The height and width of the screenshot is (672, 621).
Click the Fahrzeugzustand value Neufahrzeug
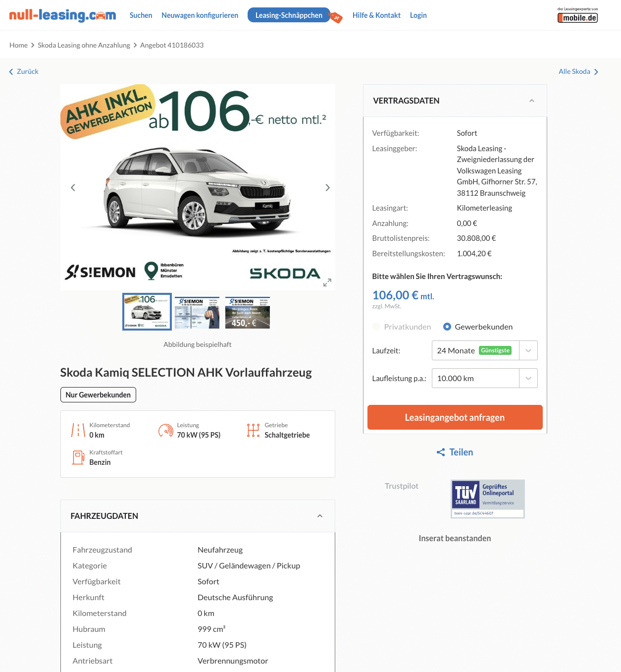[x=220, y=550]
